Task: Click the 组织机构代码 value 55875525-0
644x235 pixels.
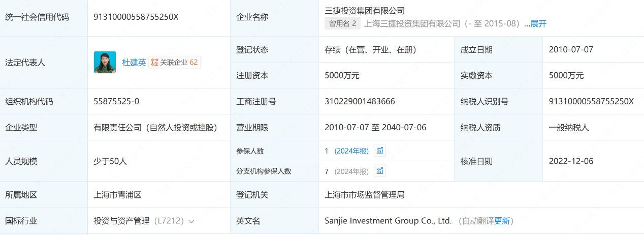Action: (116, 101)
